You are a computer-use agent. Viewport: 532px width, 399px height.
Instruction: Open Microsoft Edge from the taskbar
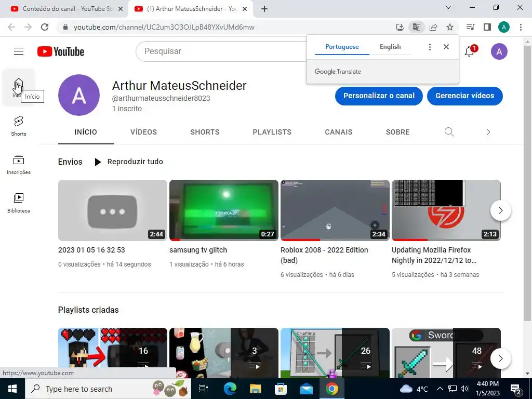[x=230, y=389]
